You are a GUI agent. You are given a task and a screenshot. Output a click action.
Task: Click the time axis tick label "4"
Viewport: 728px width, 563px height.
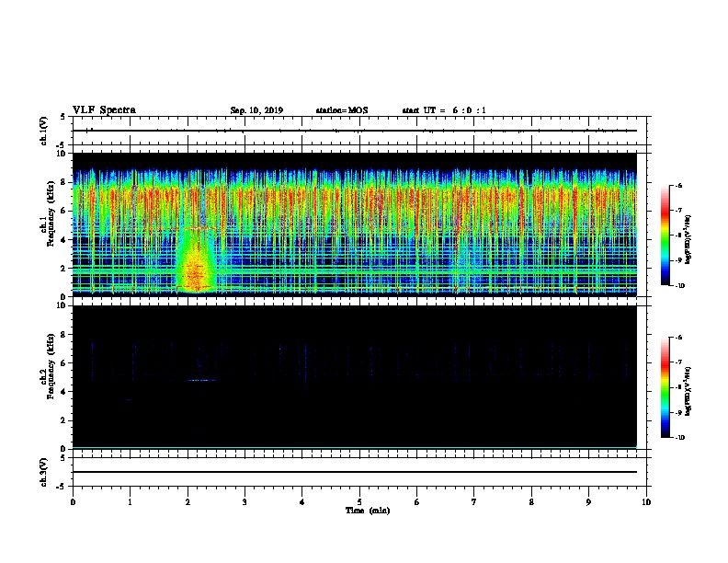(x=302, y=502)
